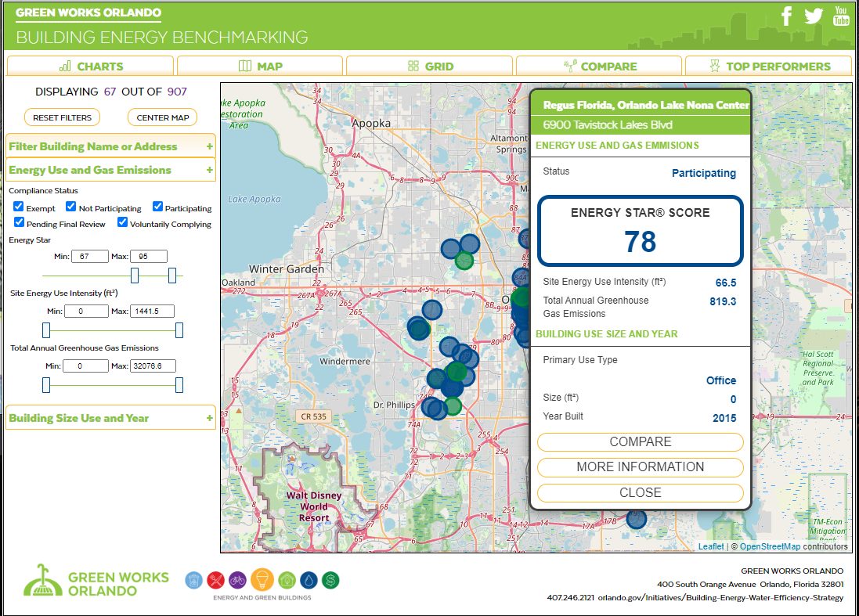Screen dimensions: 859x616
Task: Focus the Site Energy Use Intensity Min field
Action: point(87,311)
